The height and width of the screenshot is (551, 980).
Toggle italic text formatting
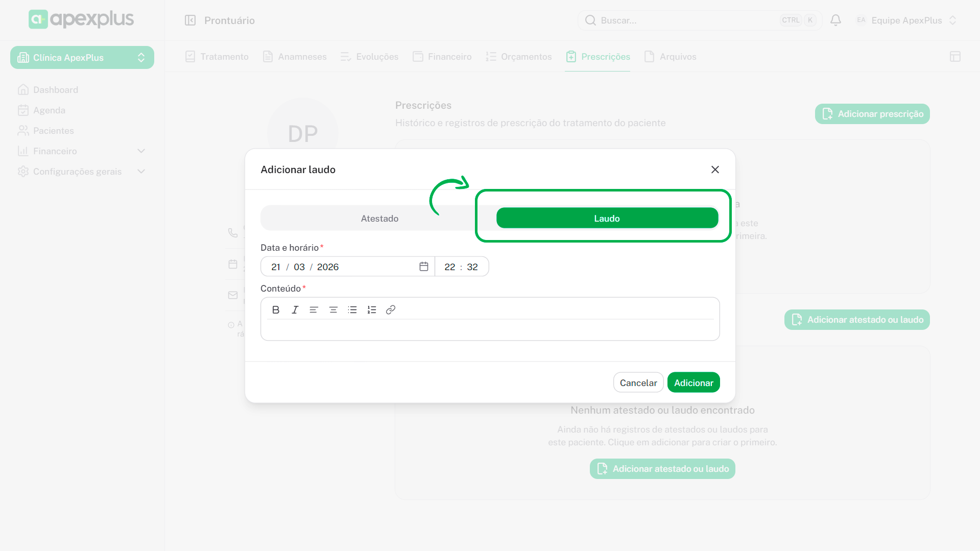point(295,309)
